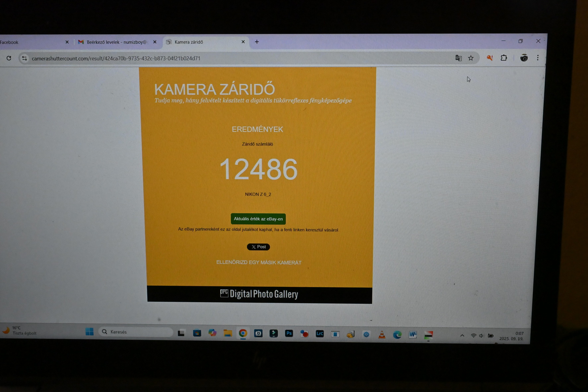Click the Aktuális érték az eBay-en button
Viewport: 588px width, 392px height.
(x=258, y=219)
